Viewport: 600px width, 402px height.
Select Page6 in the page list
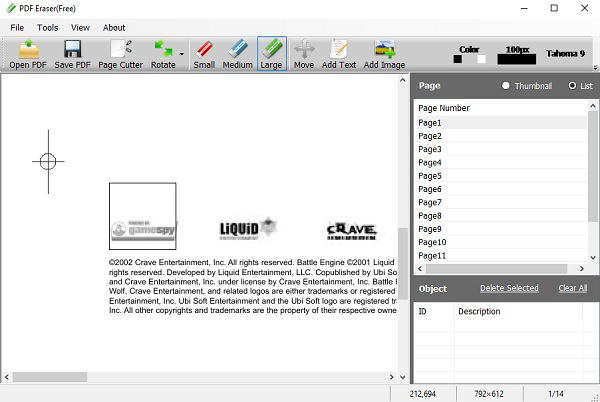(x=501, y=189)
